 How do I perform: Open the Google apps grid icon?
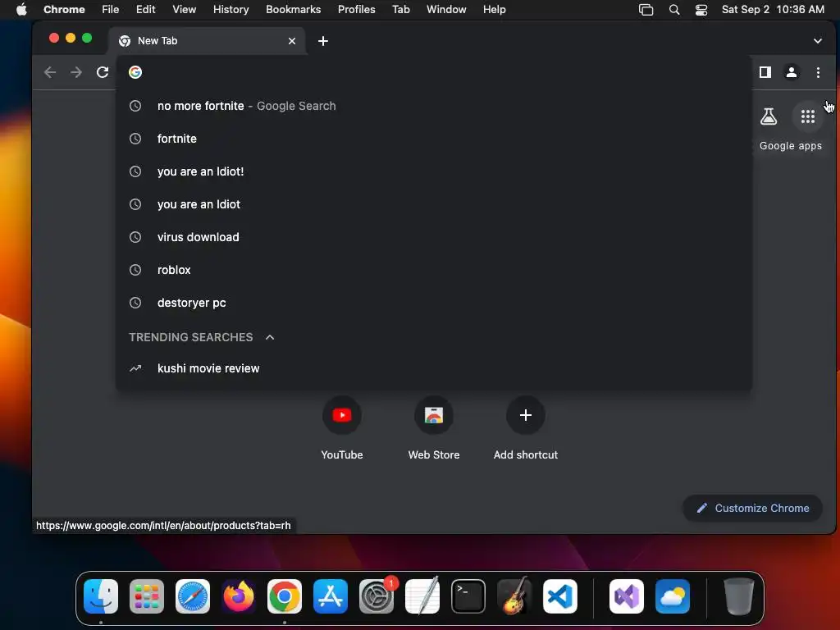808,116
